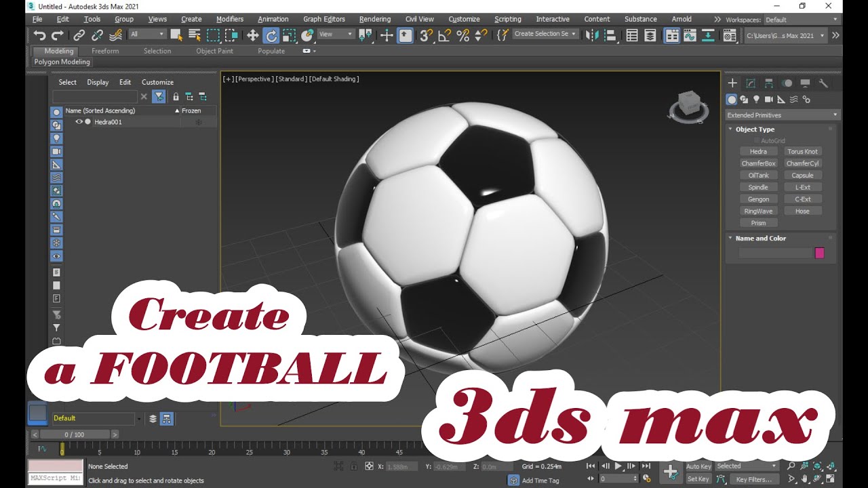Select the Lights create category icon
The height and width of the screenshot is (488, 868).
click(757, 100)
